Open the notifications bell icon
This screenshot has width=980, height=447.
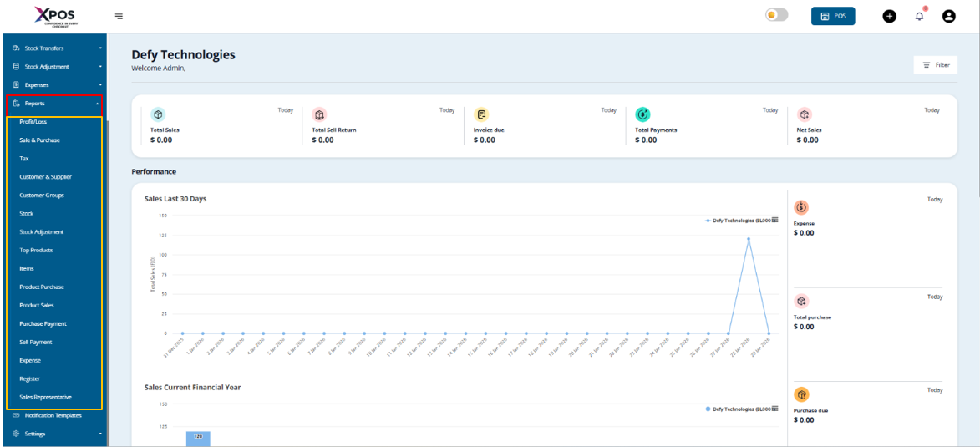919,16
